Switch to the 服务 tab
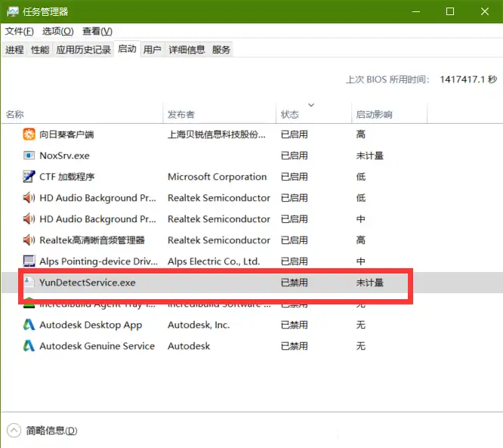The width and height of the screenshot is (503, 448). pyautogui.click(x=221, y=50)
